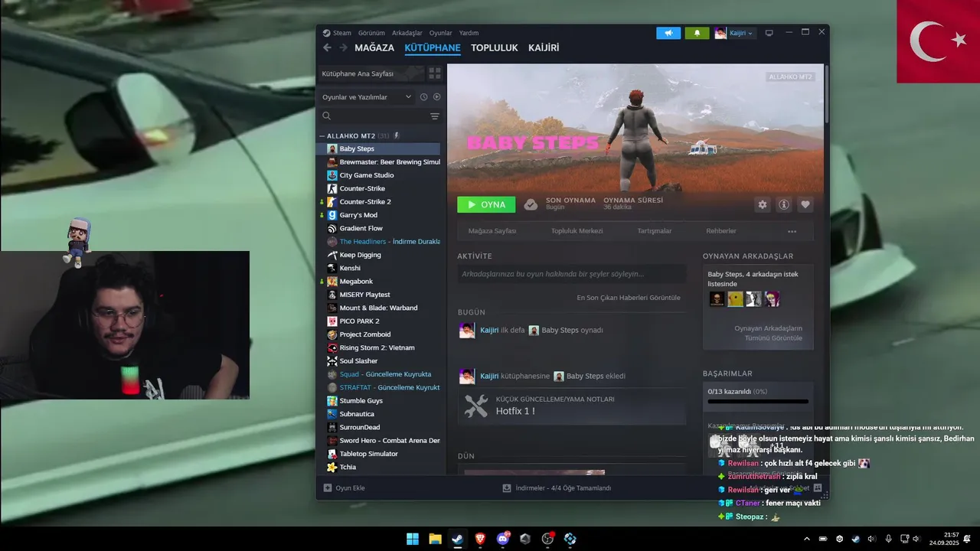
Task: Open File Explorer from taskbar
Action: 435,539
